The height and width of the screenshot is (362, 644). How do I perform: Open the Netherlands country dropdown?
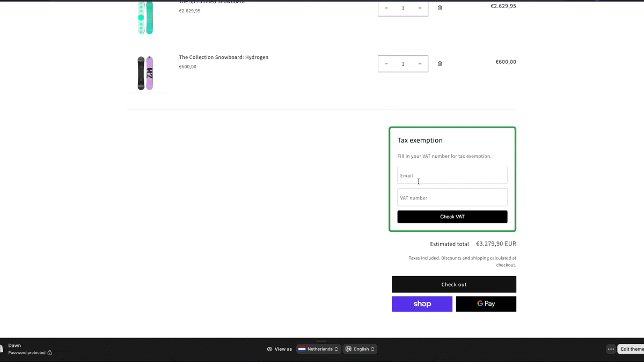pyautogui.click(x=318, y=349)
